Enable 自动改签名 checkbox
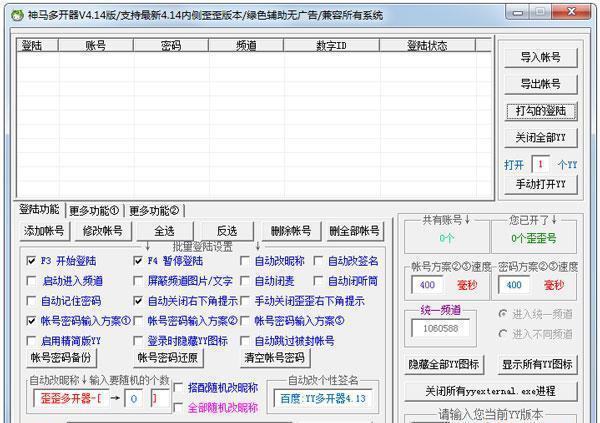This screenshot has width=600, height=423. pos(318,261)
